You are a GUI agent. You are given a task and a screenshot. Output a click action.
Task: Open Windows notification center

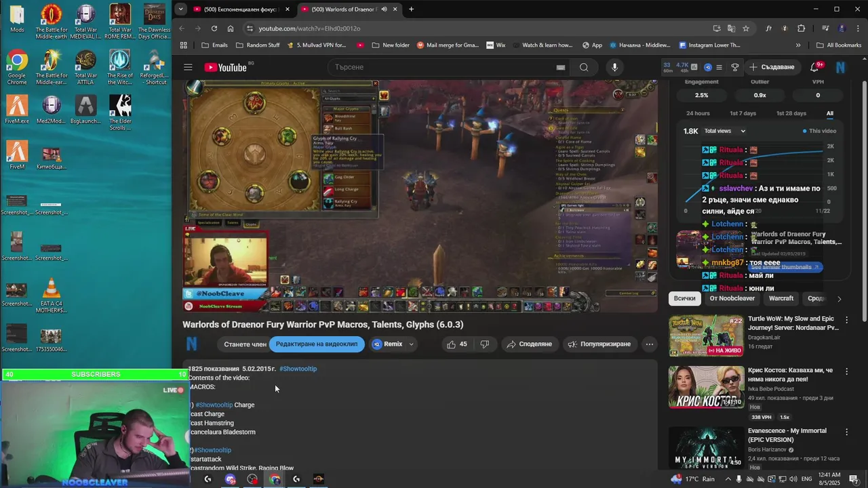853,479
